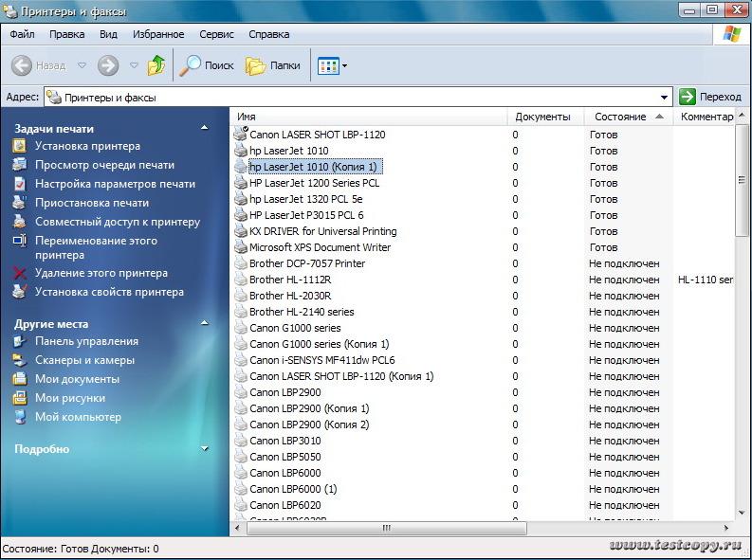Select Canon LASER SHOT LBP-1120 default printer icon
752x560 pixels.
coord(241,135)
